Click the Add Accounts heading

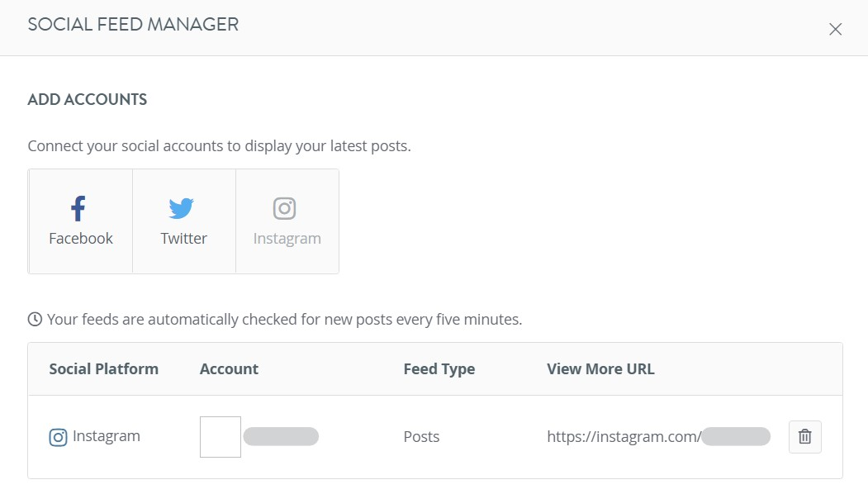87,99
